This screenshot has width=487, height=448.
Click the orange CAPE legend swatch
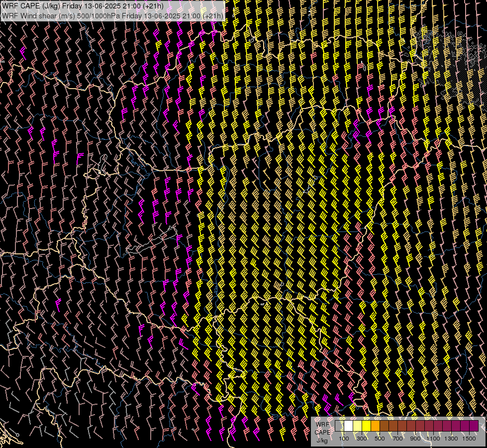click(376, 426)
